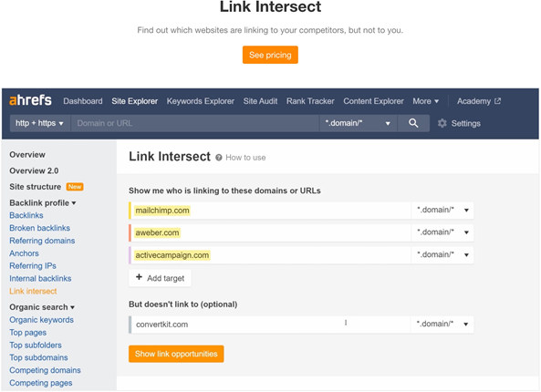Open Referring IPs report
The width and height of the screenshot is (541, 392).
(x=33, y=266)
